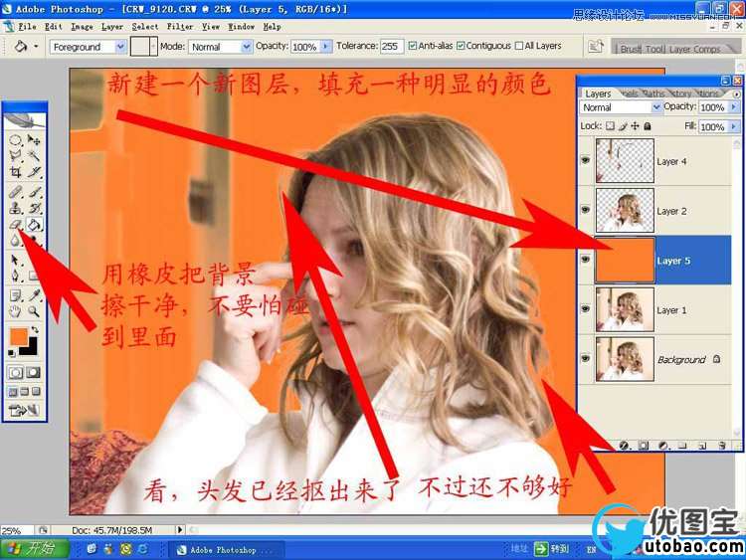Select the Zoom magnifier tool

coord(34,311)
